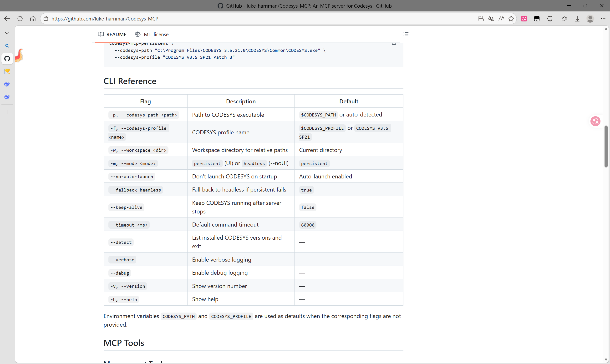Open the Favorites list
The width and height of the screenshot is (610, 364).
564,19
